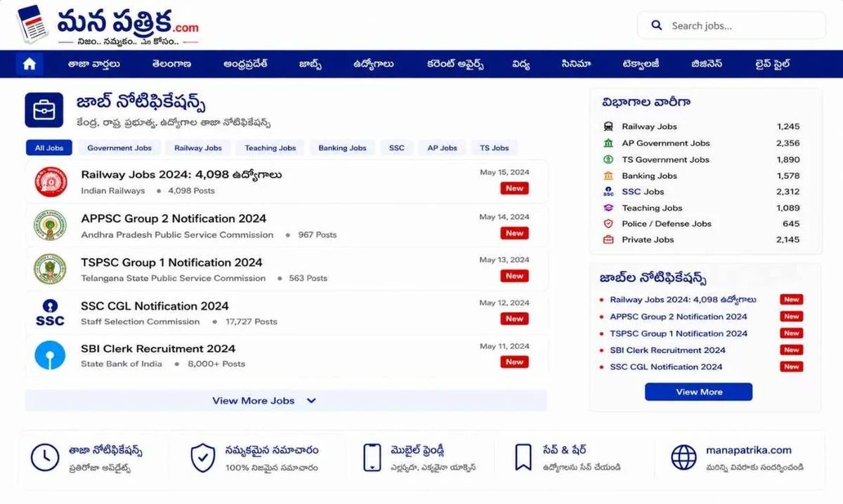Click the search magnifier icon
This screenshot has height=504, width=843.
tap(657, 25)
